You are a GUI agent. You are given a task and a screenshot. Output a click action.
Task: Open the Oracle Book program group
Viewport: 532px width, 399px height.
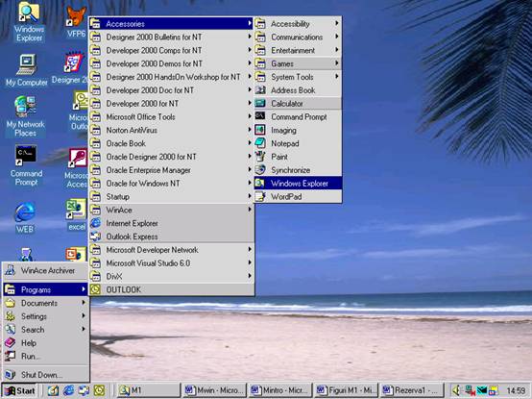pos(171,143)
